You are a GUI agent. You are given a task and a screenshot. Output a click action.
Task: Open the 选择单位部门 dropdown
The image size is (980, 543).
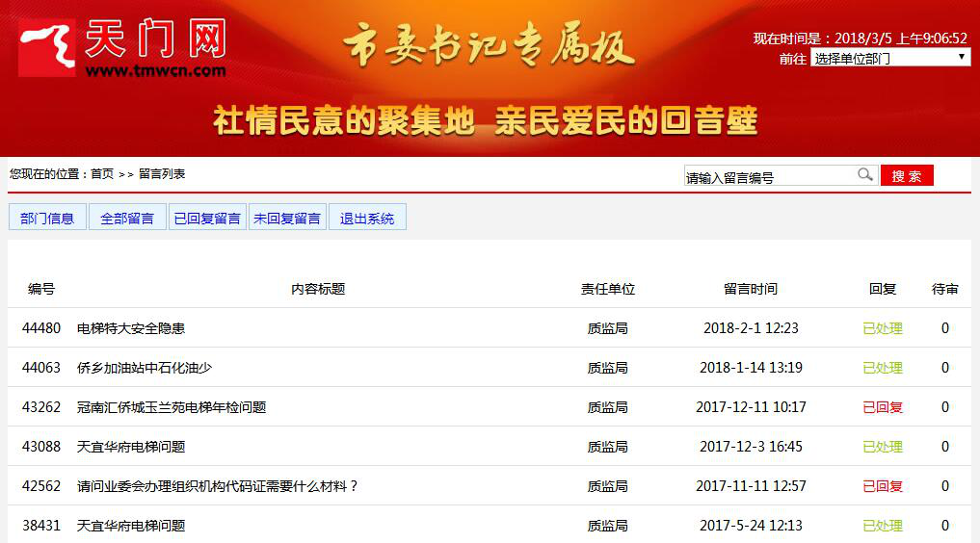click(x=889, y=58)
